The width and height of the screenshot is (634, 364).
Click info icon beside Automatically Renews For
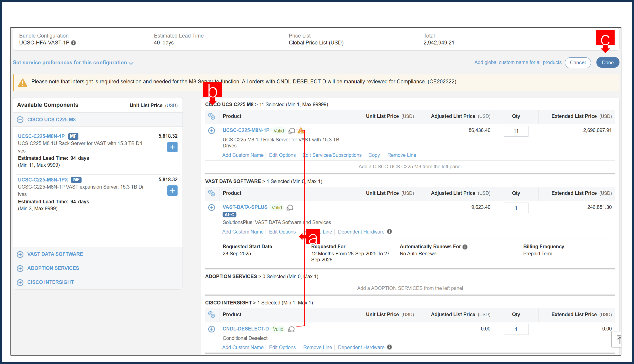click(465, 247)
